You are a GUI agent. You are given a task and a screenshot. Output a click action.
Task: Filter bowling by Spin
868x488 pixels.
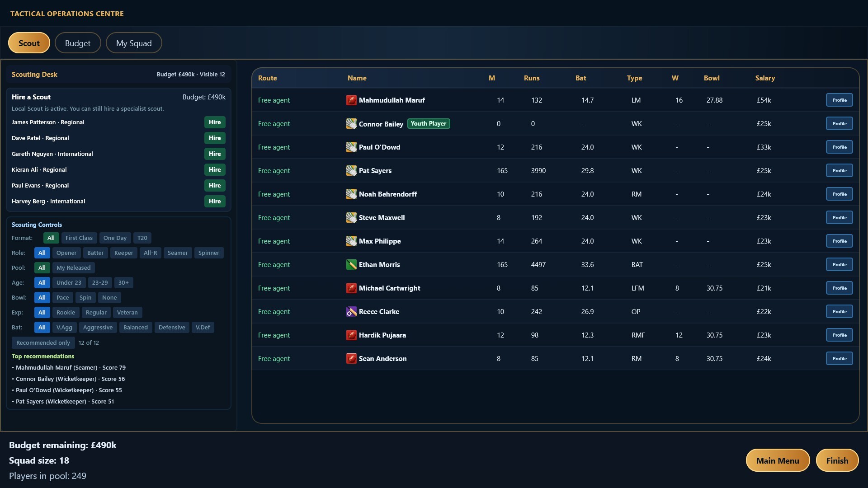tap(85, 298)
